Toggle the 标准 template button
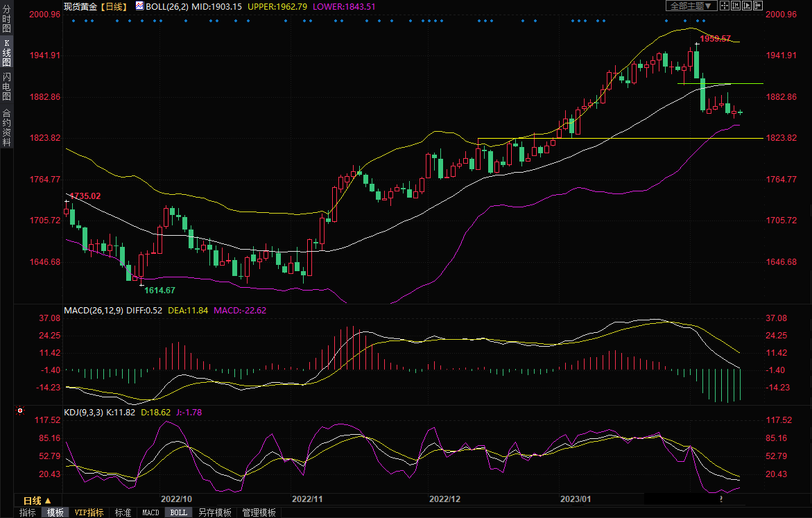The image size is (812, 518). coord(123,512)
